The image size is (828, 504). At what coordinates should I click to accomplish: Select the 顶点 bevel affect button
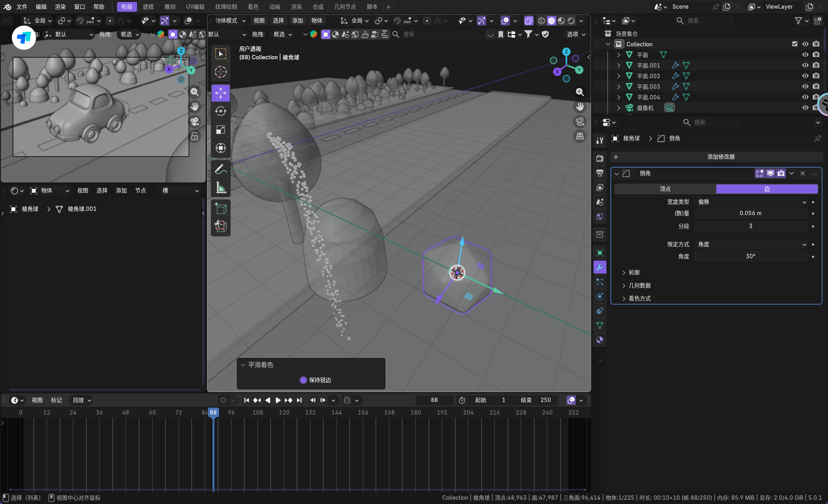(665, 189)
